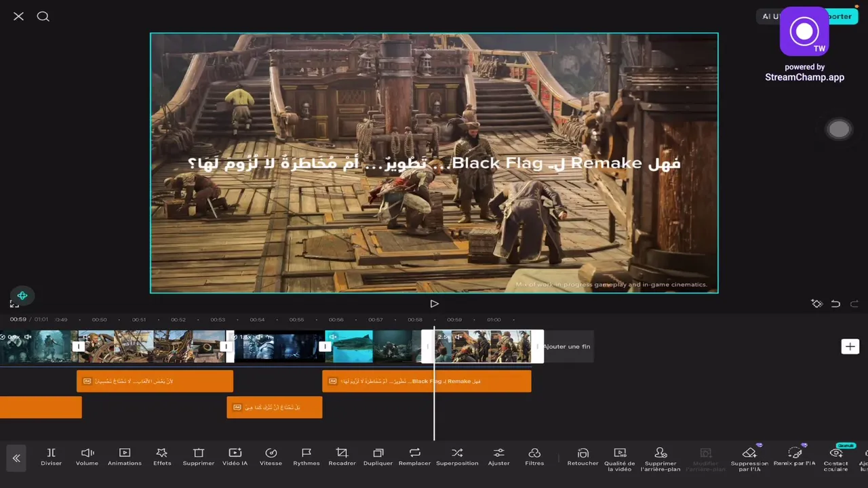The width and height of the screenshot is (868, 488).
Task: Select the Diviser split tool
Action: click(51, 457)
